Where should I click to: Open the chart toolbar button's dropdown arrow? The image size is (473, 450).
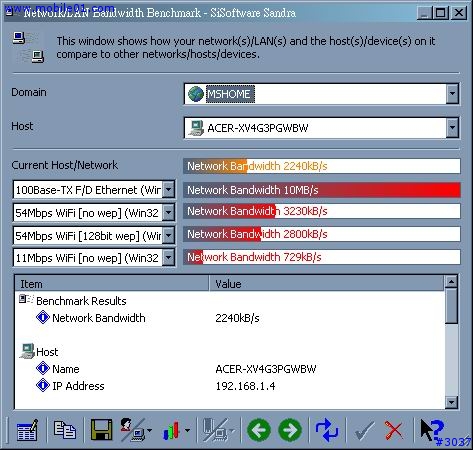(187, 430)
